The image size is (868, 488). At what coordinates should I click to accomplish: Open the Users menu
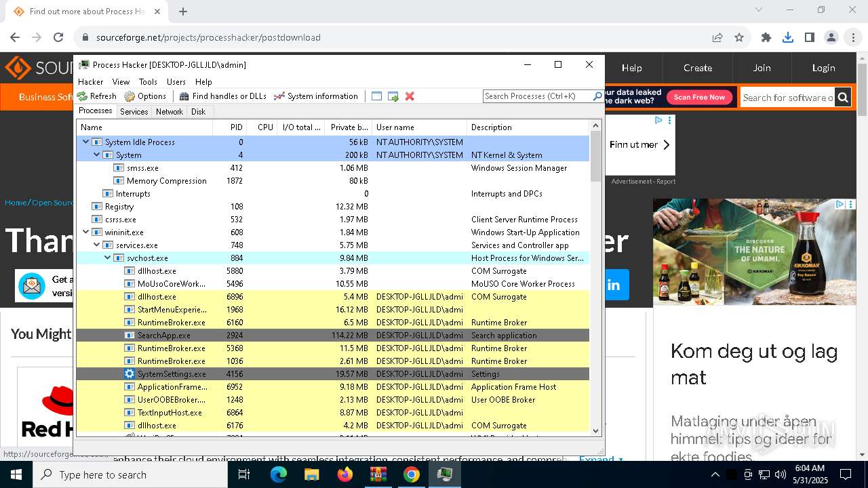point(176,81)
